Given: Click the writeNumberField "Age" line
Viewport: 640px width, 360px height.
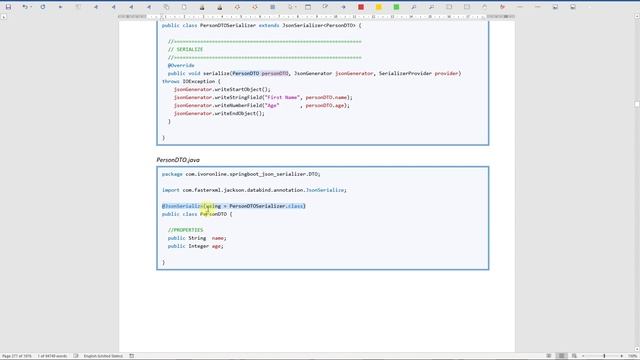Looking at the screenshot, I should point(262,105).
